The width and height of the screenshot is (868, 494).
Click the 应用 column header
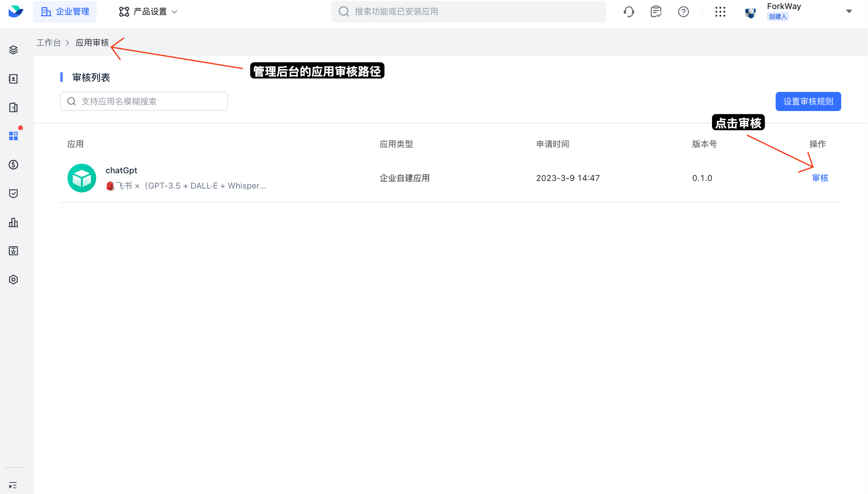tap(76, 144)
